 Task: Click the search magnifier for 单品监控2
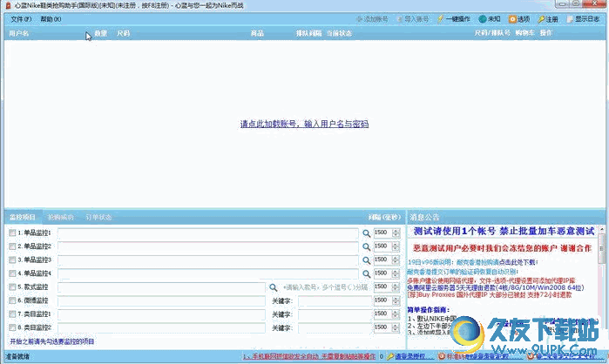[x=366, y=246]
